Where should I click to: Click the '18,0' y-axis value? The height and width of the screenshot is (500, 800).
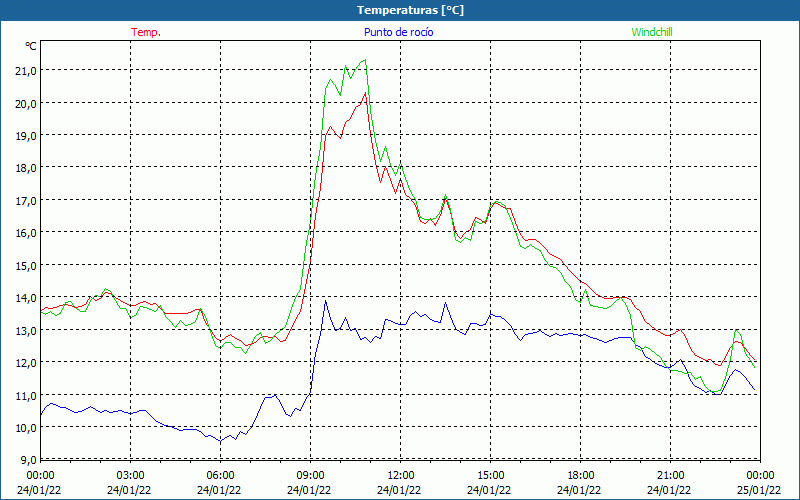[26, 168]
